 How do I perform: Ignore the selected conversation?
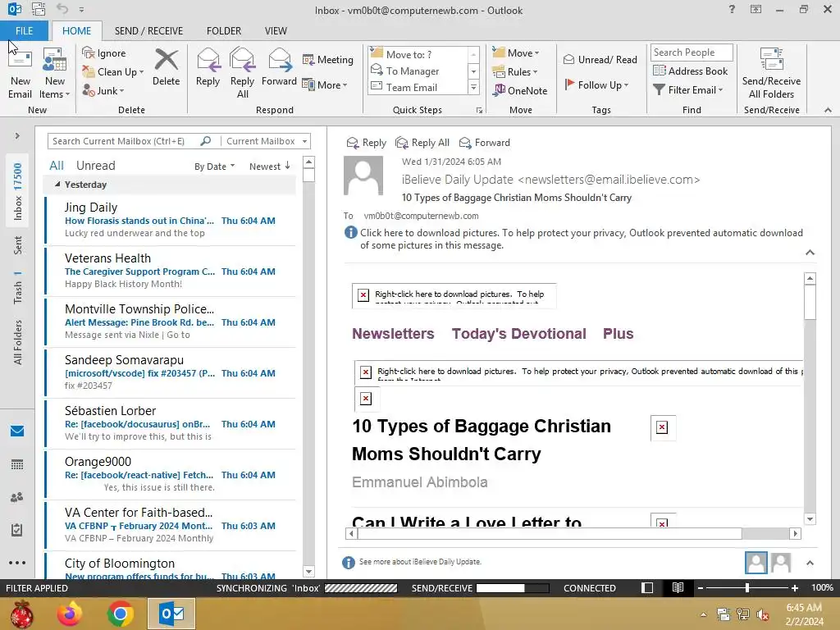tap(104, 53)
